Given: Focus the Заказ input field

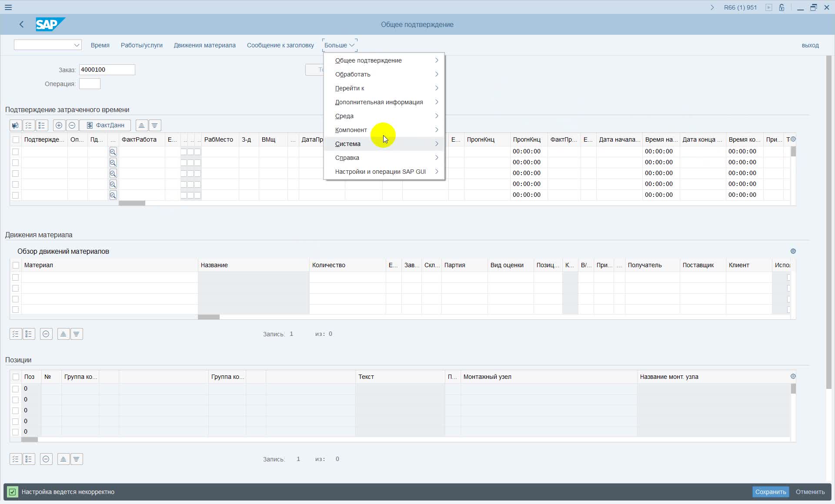Looking at the screenshot, I should point(107,70).
